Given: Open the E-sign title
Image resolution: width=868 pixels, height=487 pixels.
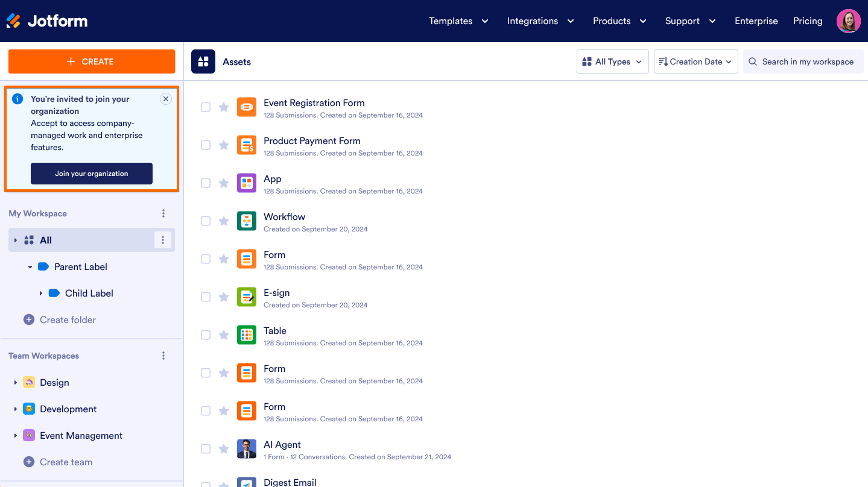Looking at the screenshot, I should (277, 293).
